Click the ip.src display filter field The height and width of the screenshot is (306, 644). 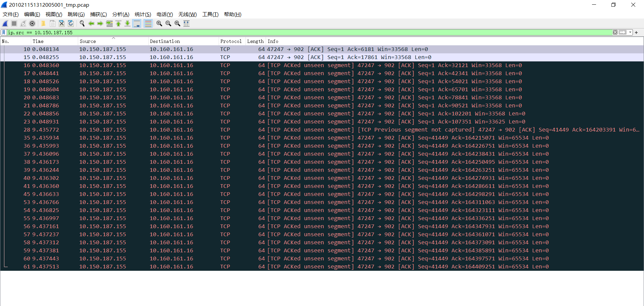click(309, 33)
